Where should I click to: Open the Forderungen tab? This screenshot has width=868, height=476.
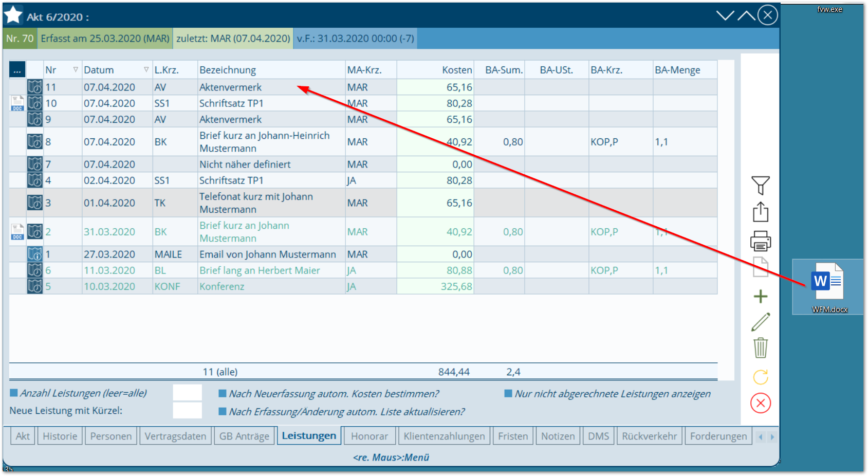coord(718,436)
